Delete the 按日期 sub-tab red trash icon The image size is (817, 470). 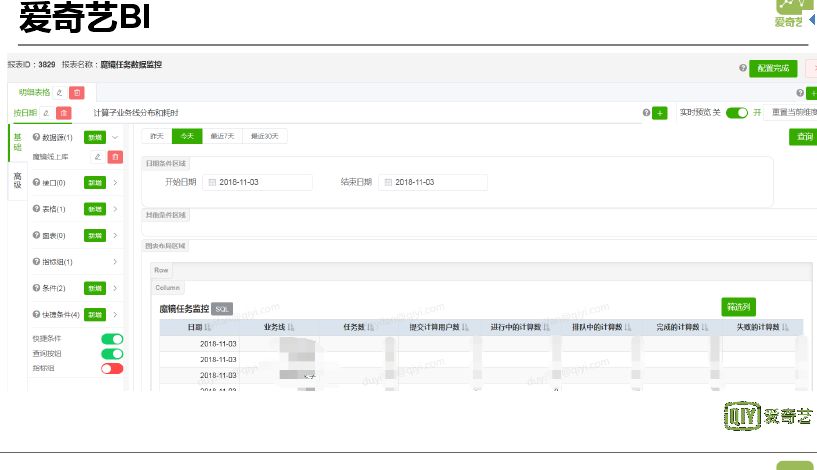click(64, 113)
